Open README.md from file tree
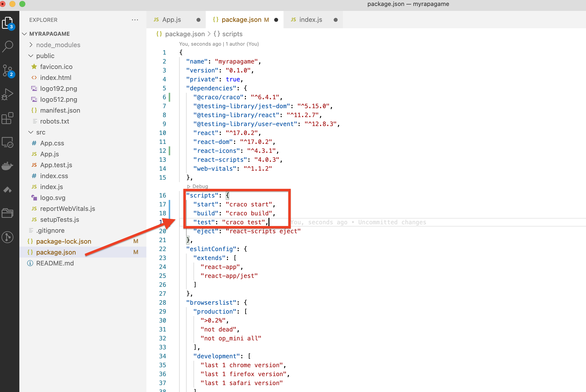The height and width of the screenshot is (392, 586). click(55, 263)
